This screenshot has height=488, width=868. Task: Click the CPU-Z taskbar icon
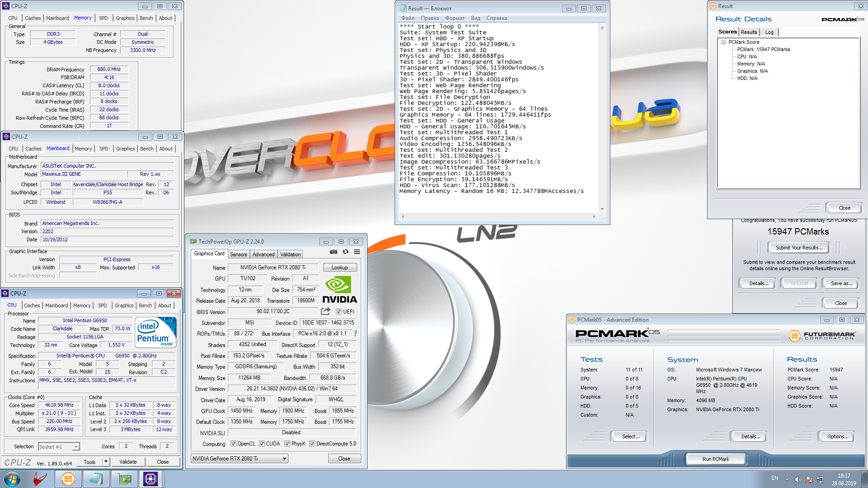click(151, 479)
